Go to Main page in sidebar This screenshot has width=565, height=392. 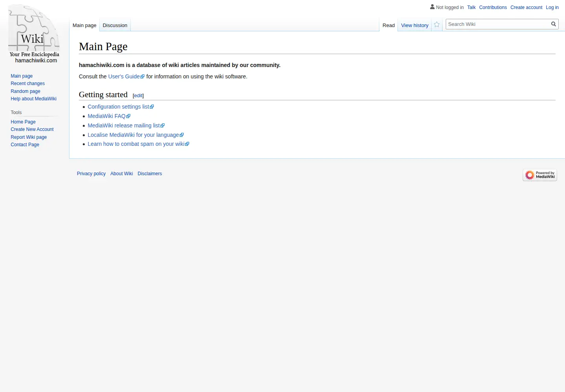(x=22, y=76)
